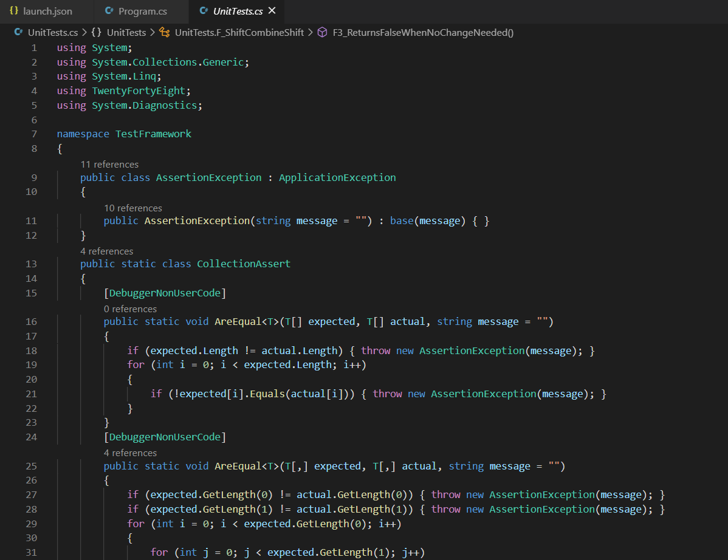Click 'base' keyword on line 11

point(402,221)
